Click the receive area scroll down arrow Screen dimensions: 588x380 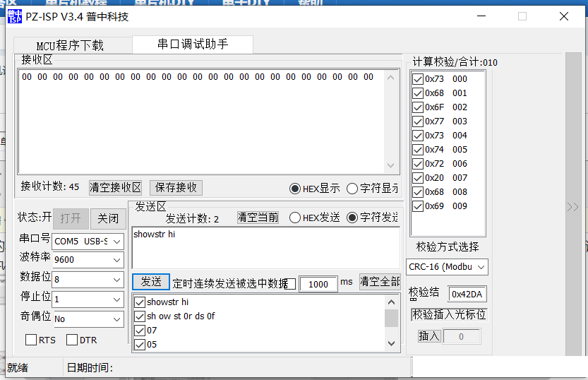tap(390, 165)
